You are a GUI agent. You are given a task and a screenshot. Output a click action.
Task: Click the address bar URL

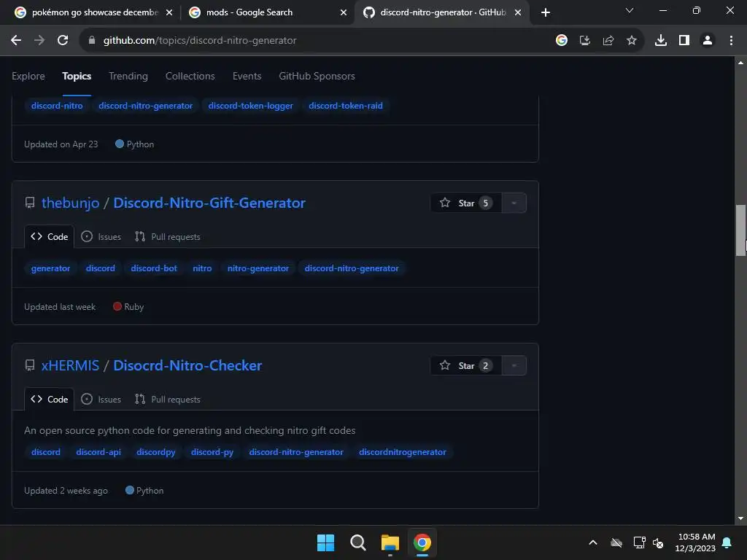200,41
